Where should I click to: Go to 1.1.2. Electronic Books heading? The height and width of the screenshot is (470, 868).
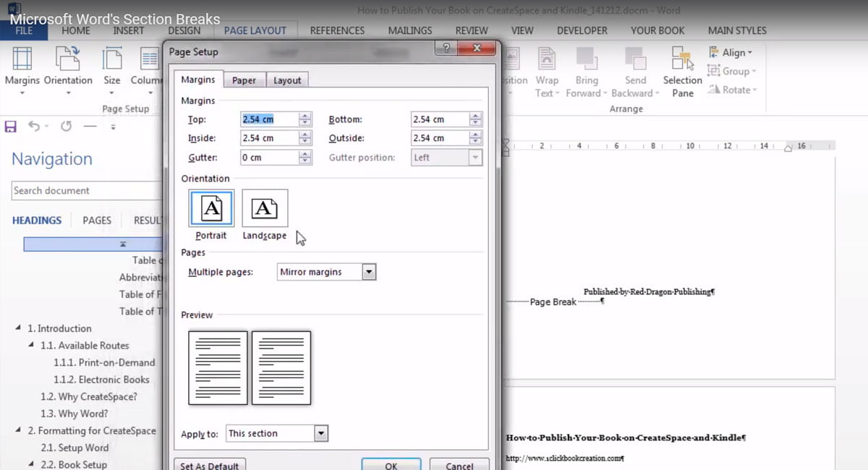tap(101, 380)
